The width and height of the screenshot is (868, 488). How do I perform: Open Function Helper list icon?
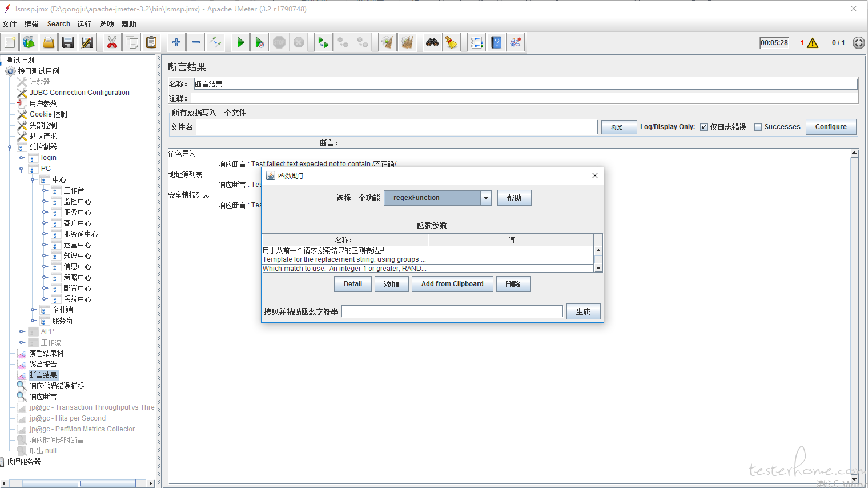(476, 42)
